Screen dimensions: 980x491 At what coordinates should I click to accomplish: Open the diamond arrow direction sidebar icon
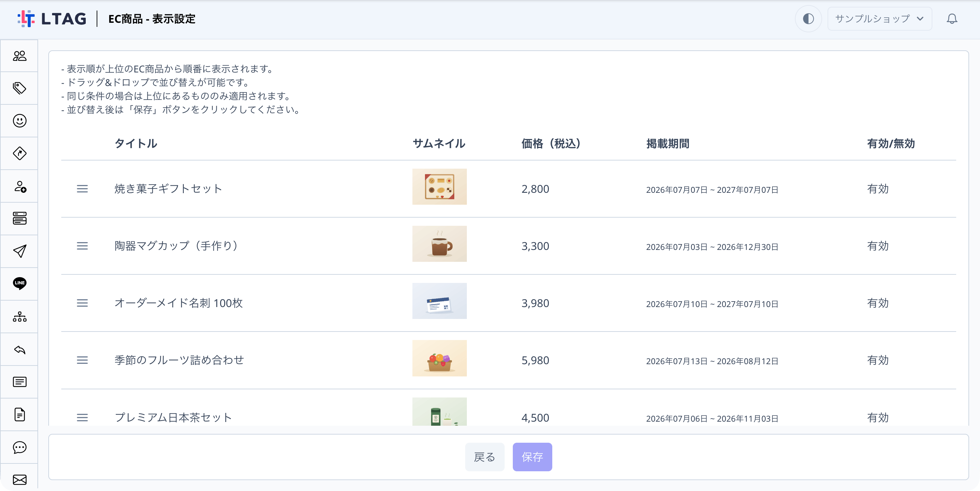(19, 154)
